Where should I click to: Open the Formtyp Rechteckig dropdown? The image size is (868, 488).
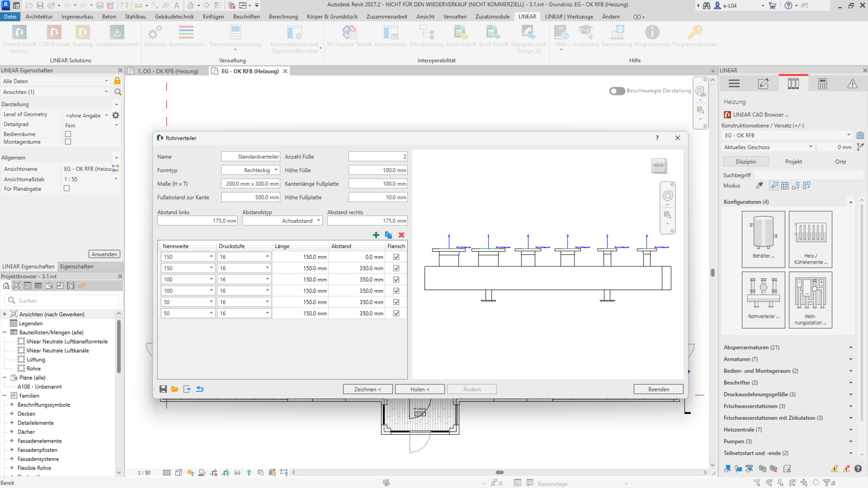pyautogui.click(x=250, y=170)
